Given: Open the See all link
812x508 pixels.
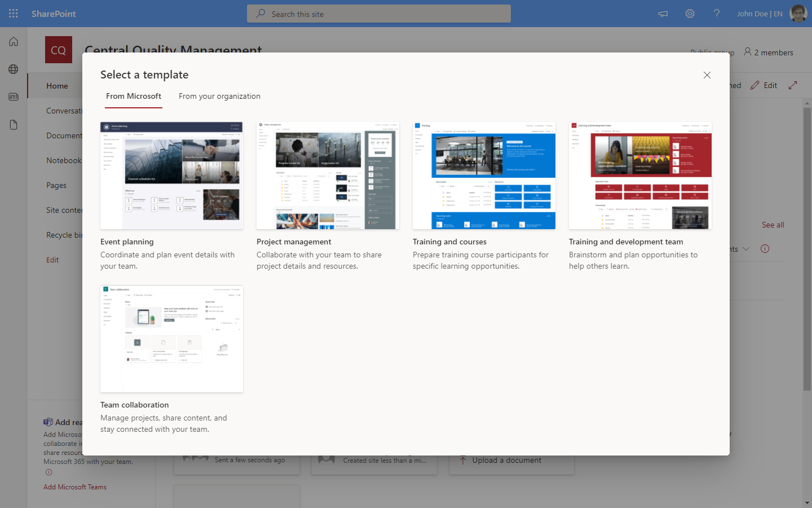Looking at the screenshot, I should [x=773, y=224].
